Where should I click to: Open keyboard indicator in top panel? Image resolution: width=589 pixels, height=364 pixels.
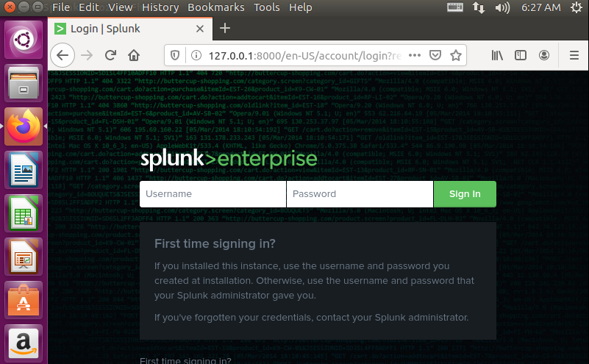click(x=455, y=7)
